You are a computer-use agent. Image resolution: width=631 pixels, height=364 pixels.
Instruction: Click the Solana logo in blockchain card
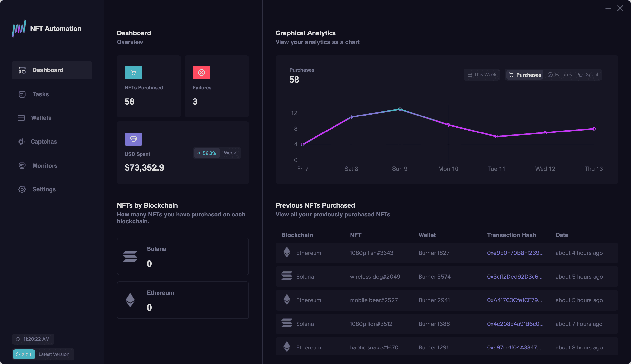[130, 256]
